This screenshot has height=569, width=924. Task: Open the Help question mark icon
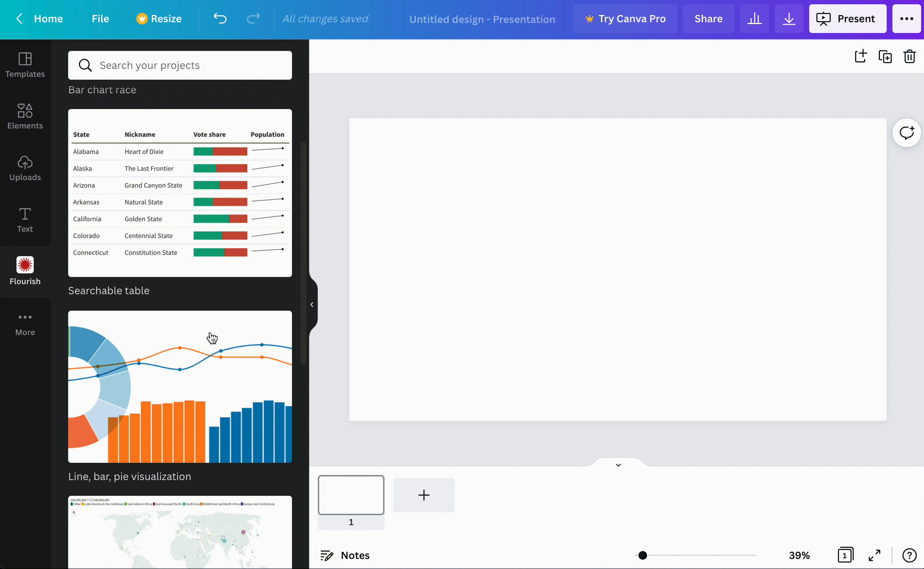click(x=909, y=555)
